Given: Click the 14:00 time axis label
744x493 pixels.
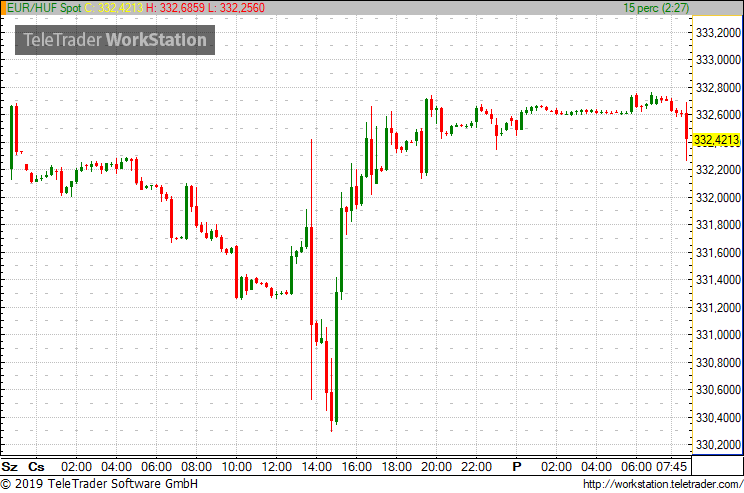Looking at the screenshot, I should [316, 467].
